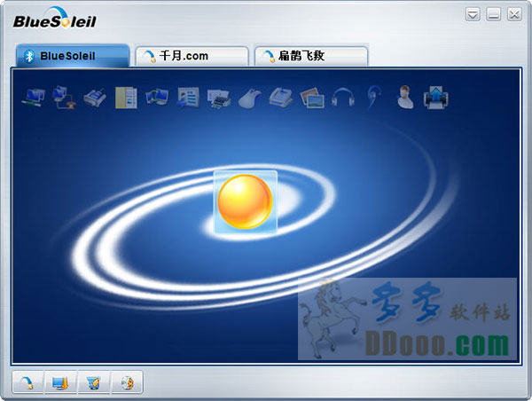This screenshot has height=401, width=532.
Task: Open the 千月.com tab
Action: pyautogui.click(x=192, y=56)
